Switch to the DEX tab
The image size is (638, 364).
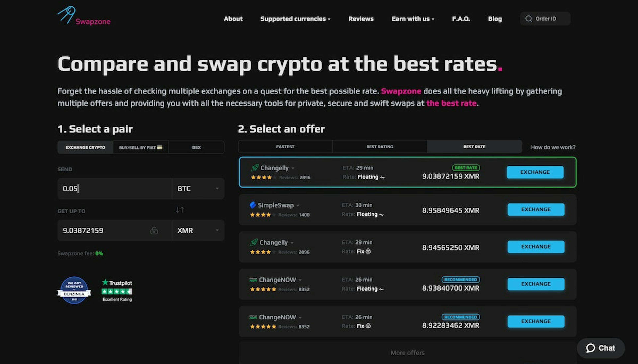pyautogui.click(x=196, y=147)
